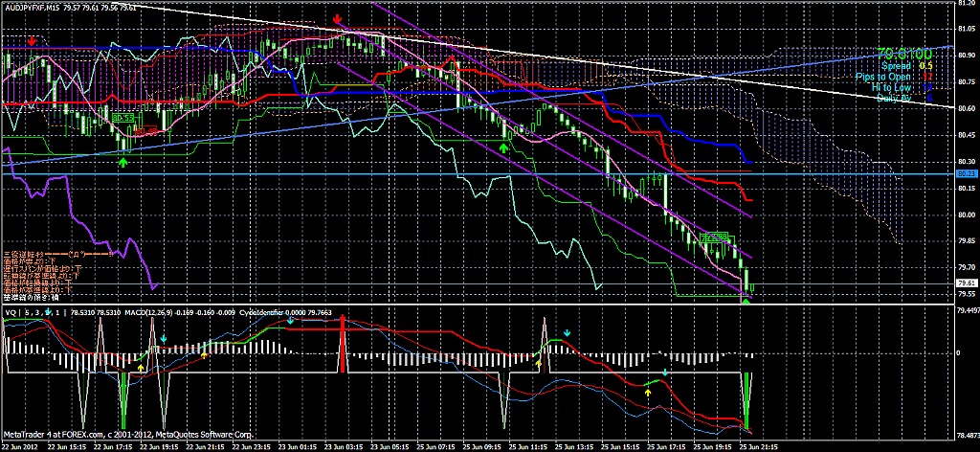Select the red sell arrow above 22 Jun 15:15 candles

pyautogui.click(x=33, y=41)
